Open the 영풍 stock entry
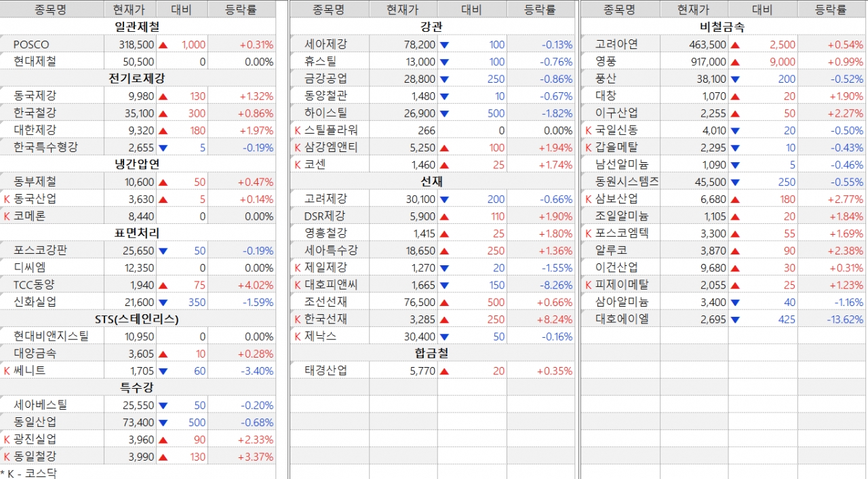 606,62
